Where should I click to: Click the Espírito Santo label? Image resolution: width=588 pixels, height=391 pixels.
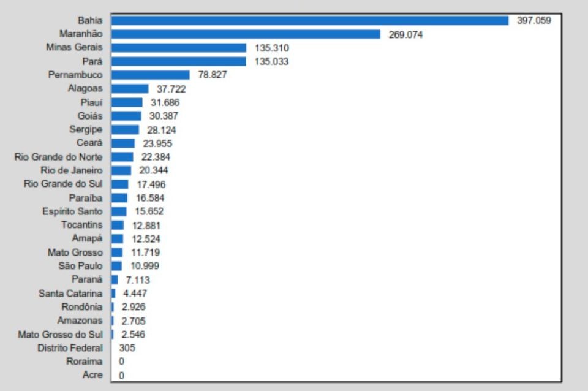pos(72,211)
